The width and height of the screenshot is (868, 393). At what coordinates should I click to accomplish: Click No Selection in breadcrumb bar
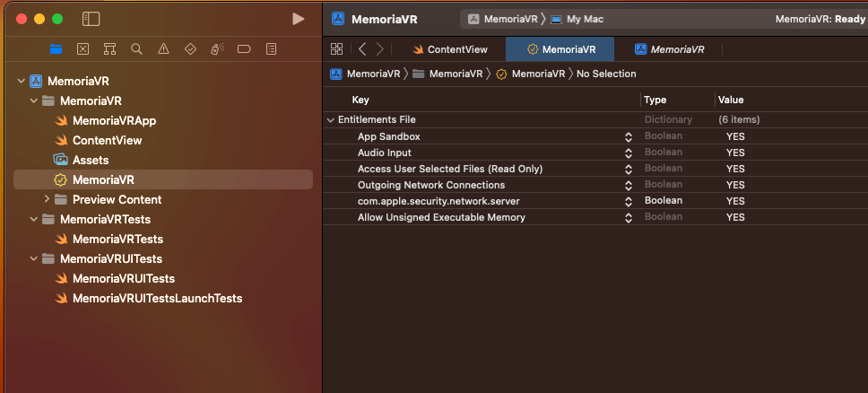click(606, 74)
